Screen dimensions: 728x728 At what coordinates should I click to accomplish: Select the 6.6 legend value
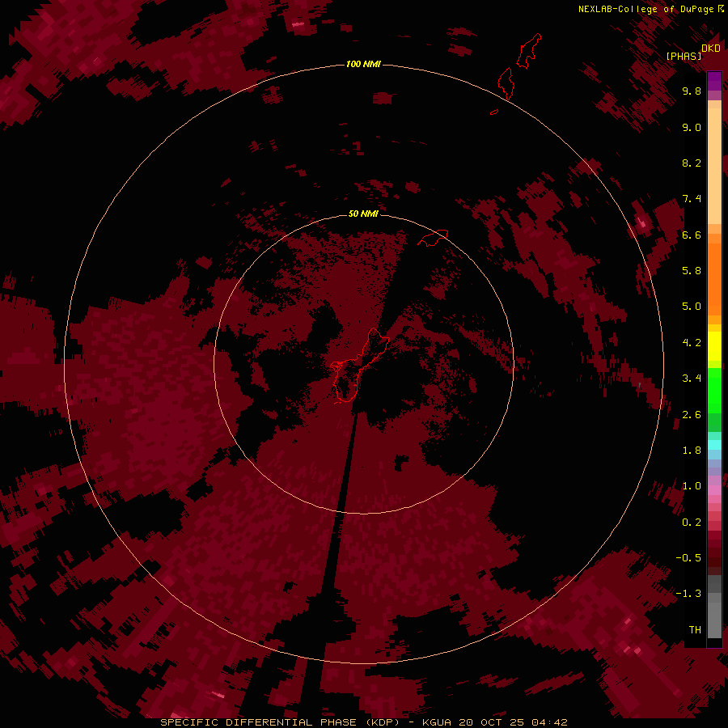pyautogui.click(x=692, y=235)
